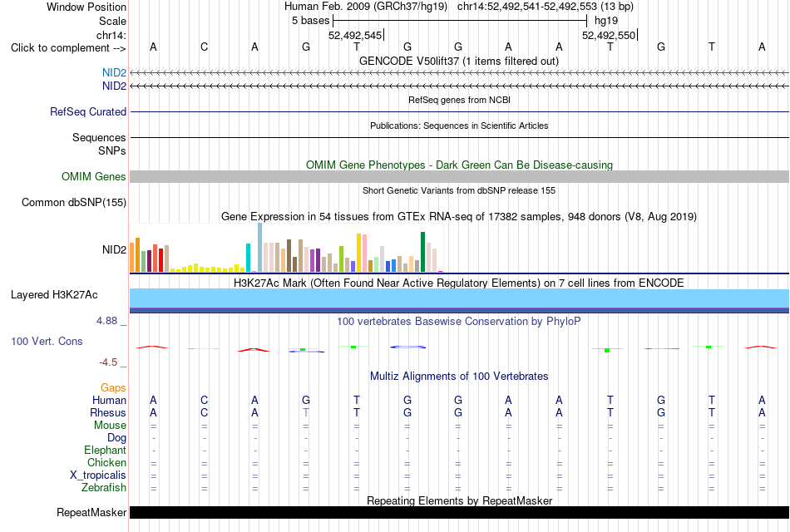Open '100 vertebrates Basewise Conservation by PhyloP' title

click(459, 322)
